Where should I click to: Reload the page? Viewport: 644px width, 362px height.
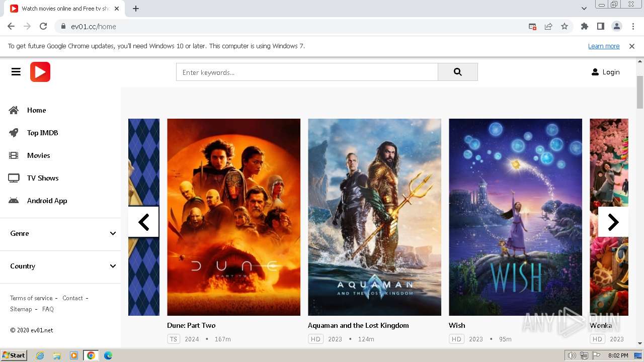click(43, 26)
